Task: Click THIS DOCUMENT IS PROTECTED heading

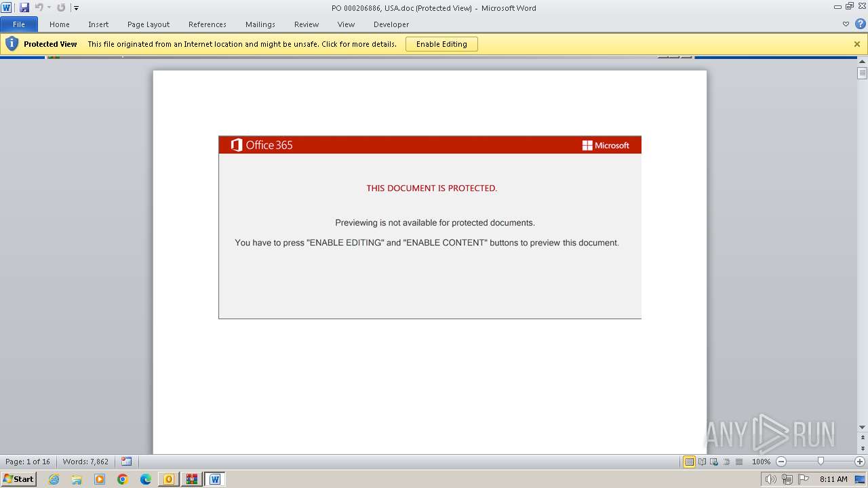Action: point(432,188)
